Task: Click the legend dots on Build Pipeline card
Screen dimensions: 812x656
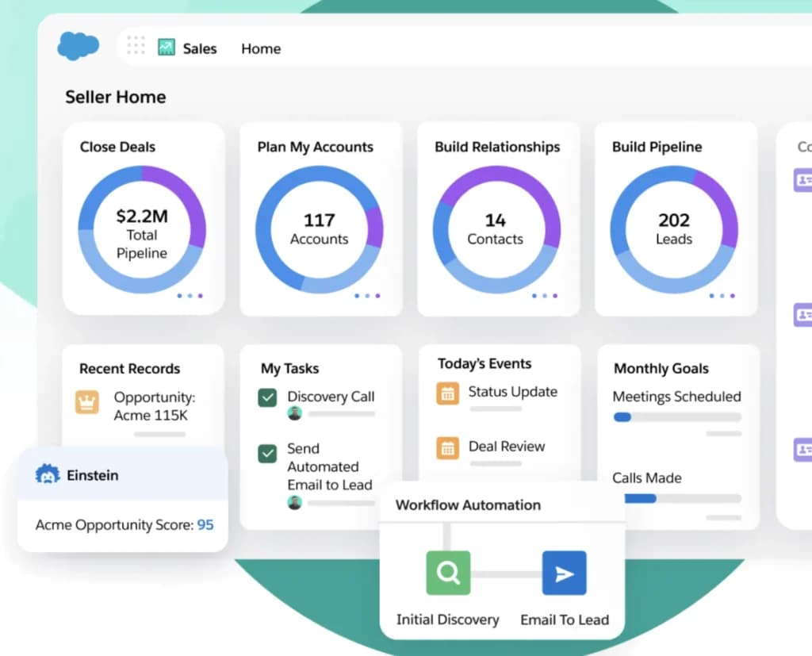Action: tap(722, 296)
